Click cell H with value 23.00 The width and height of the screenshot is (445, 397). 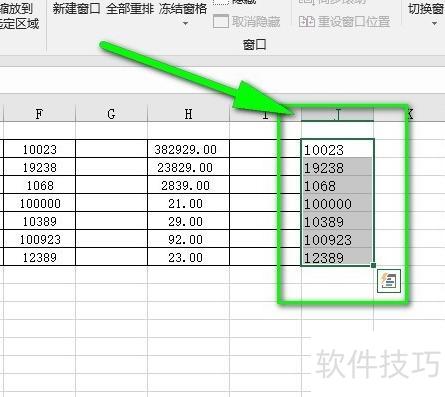[x=188, y=257]
